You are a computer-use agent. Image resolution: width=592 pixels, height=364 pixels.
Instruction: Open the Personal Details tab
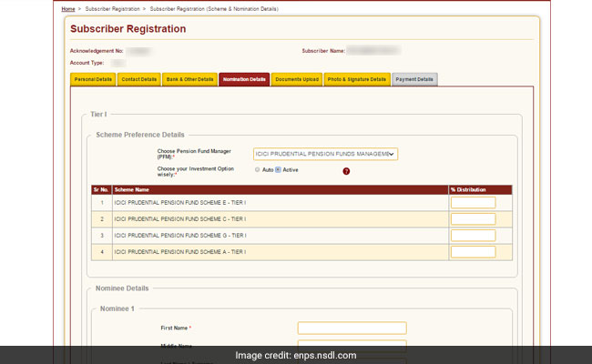[93, 79]
